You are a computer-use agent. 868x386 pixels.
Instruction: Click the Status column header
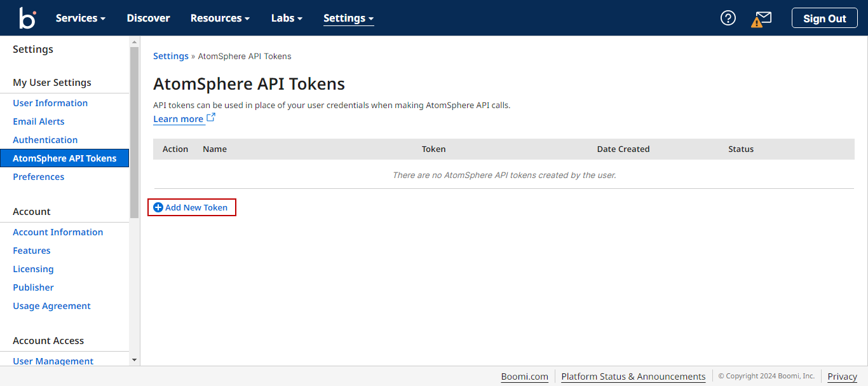741,149
